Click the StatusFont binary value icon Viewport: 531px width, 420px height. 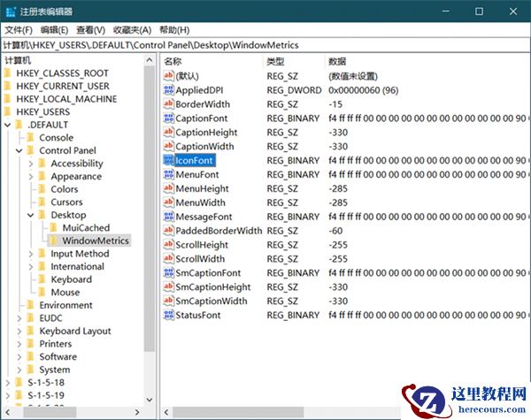168,315
